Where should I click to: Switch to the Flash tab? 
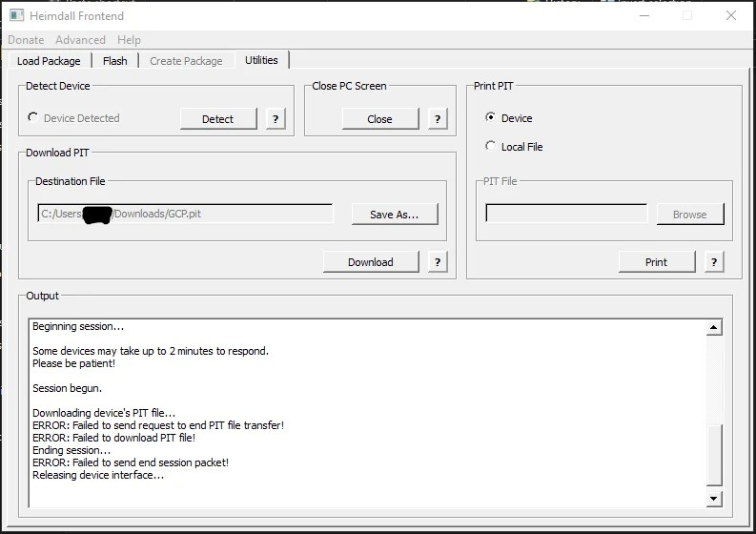(x=115, y=61)
